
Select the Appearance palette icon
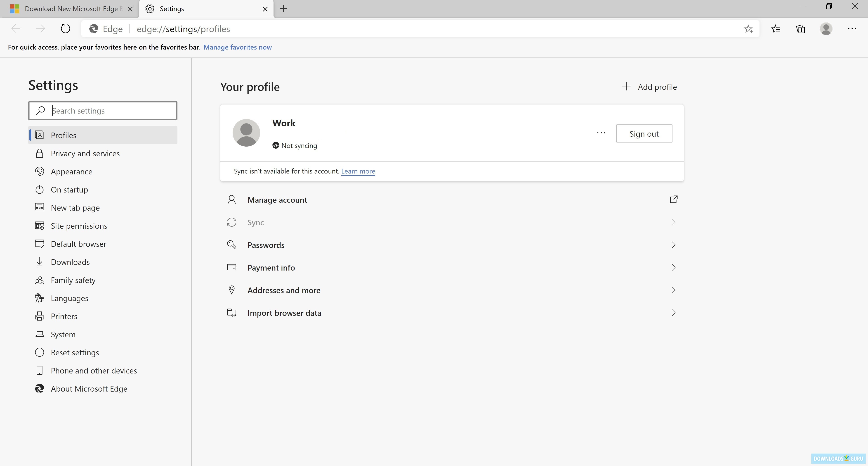pyautogui.click(x=39, y=171)
